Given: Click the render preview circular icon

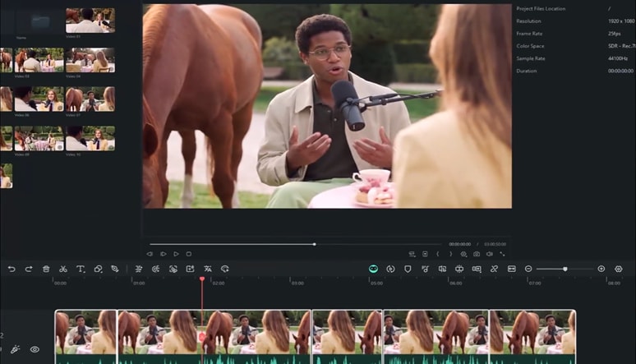Looking at the screenshot, I should coord(390,269).
